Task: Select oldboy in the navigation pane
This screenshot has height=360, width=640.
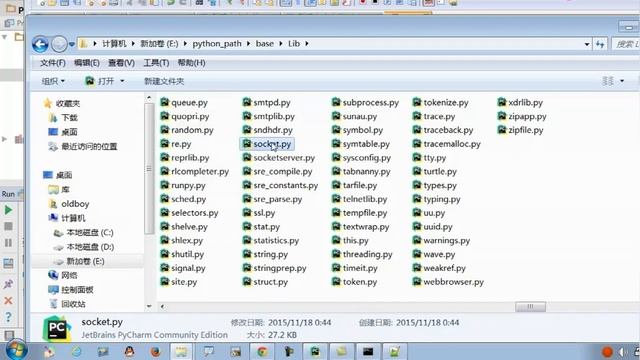Action: [x=69, y=204]
